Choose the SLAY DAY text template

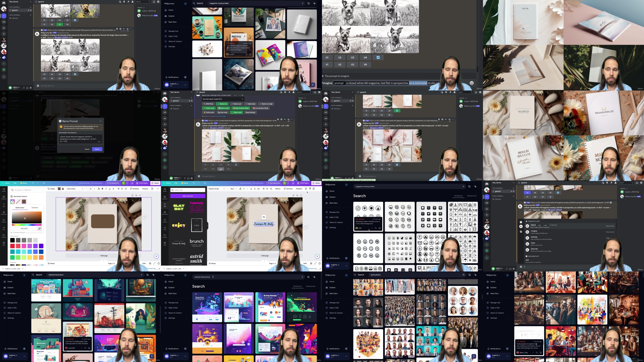tap(179, 207)
